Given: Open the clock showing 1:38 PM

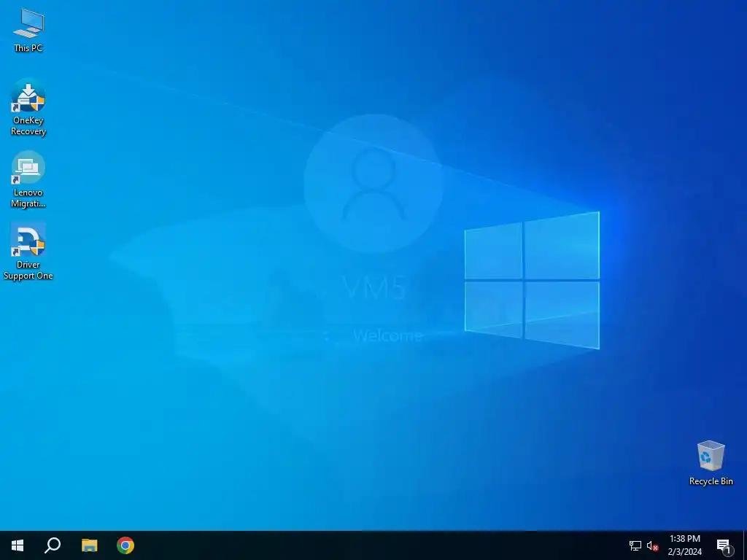Looking at the screenshot, I should pyautogui.click(x=684, y=545).
